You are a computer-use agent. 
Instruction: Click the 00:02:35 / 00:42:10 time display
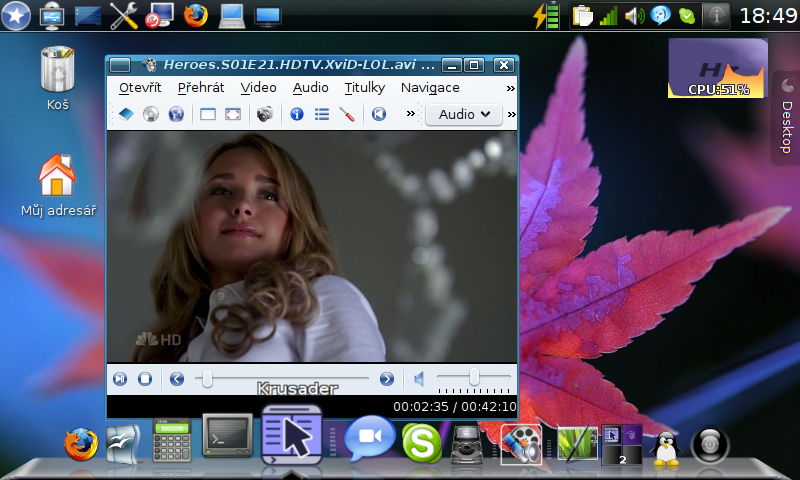point(454,407)
